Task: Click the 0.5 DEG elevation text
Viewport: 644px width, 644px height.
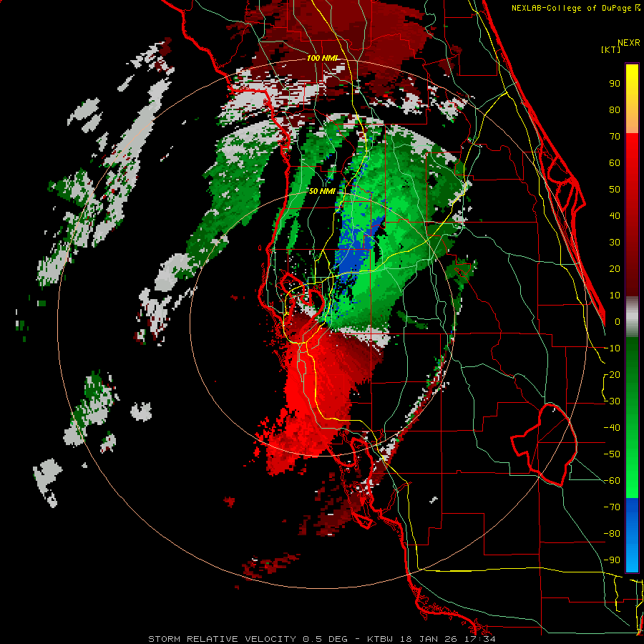Action: click(326, 639)
